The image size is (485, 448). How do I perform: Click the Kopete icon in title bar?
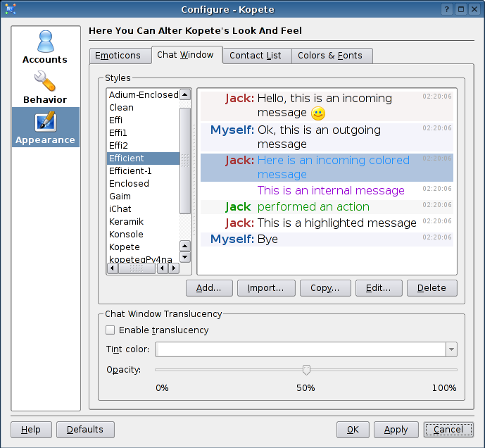[x=11, y=9]
